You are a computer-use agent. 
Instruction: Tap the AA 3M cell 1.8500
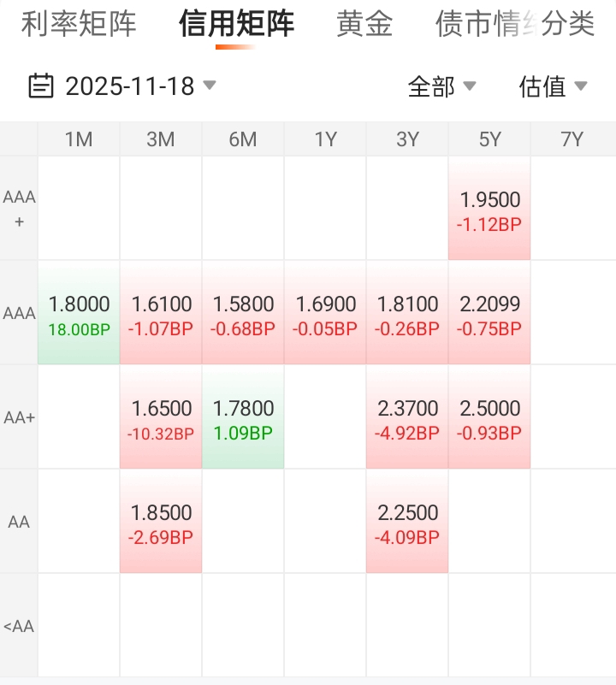tap(161, 522)
